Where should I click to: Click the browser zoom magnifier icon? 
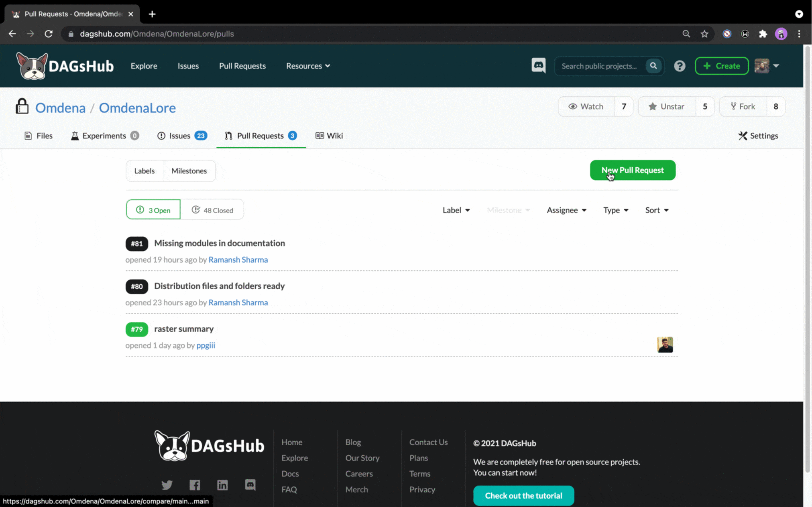point(686,34)
